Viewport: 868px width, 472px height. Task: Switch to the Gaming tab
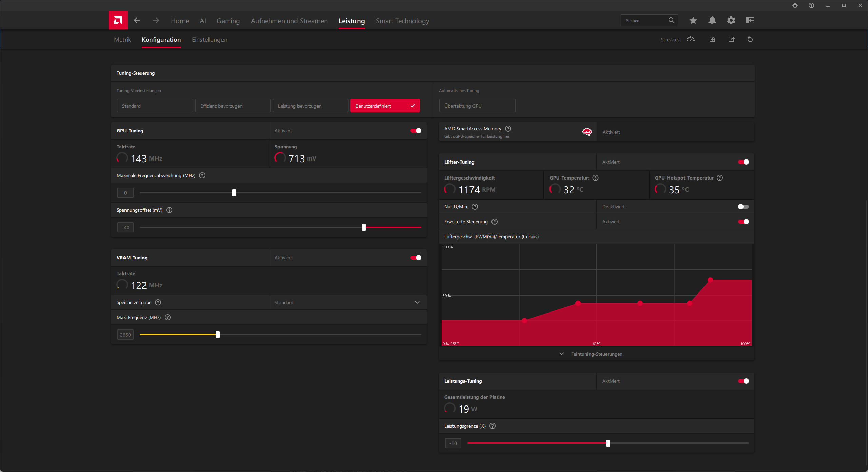[228, 21]
